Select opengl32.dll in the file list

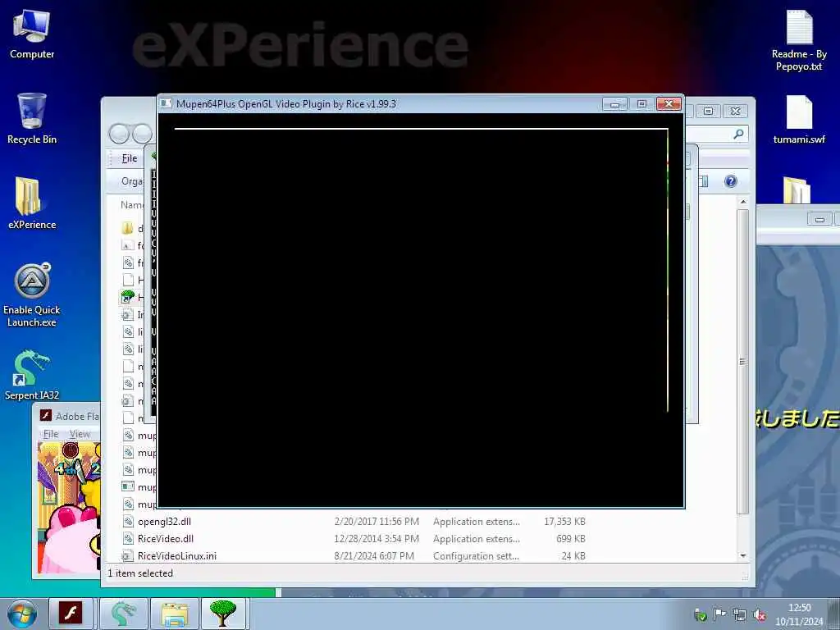tap(164, 521)
